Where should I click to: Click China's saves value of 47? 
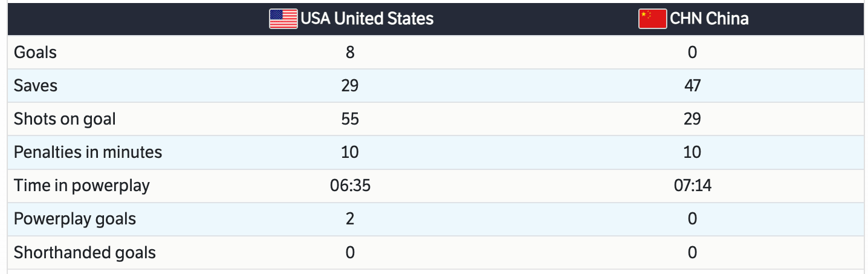point(692,86)
